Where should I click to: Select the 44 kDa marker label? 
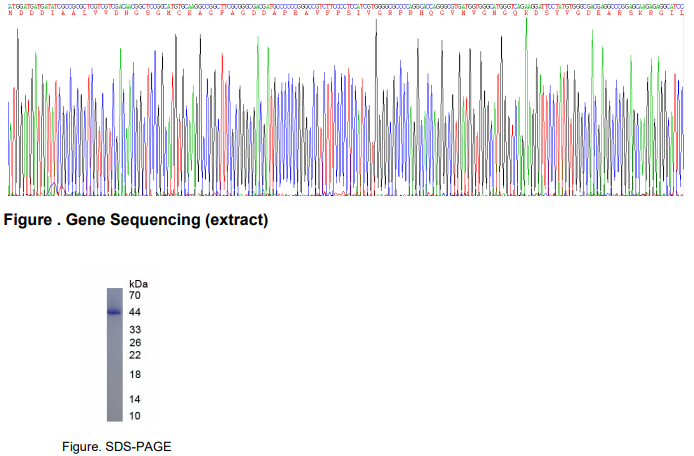135,312
